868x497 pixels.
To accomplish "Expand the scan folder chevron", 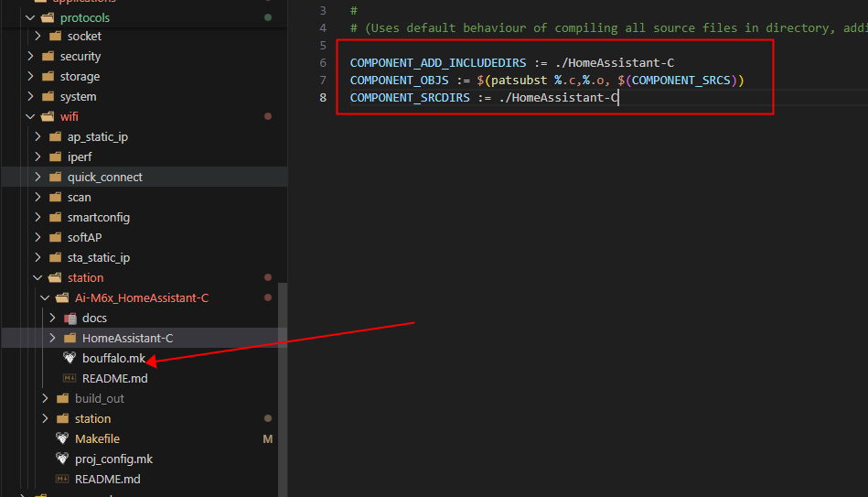I will point(38,197).
